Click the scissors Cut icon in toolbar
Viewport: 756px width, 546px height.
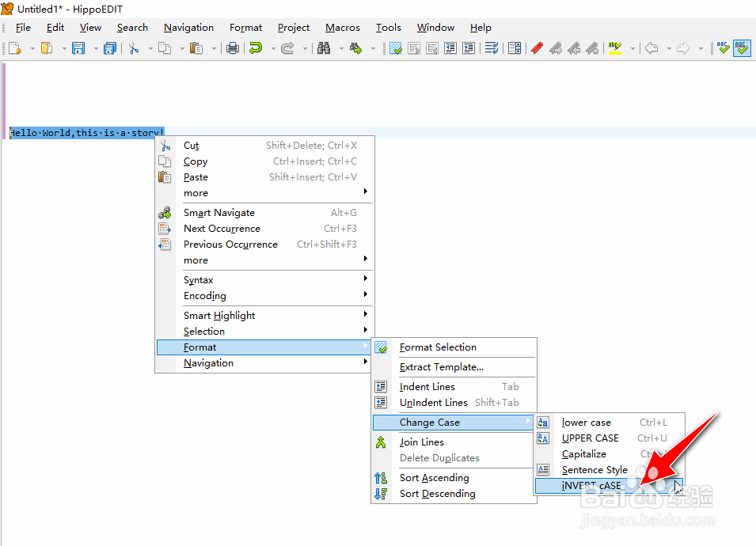click(x=134, y=48)
